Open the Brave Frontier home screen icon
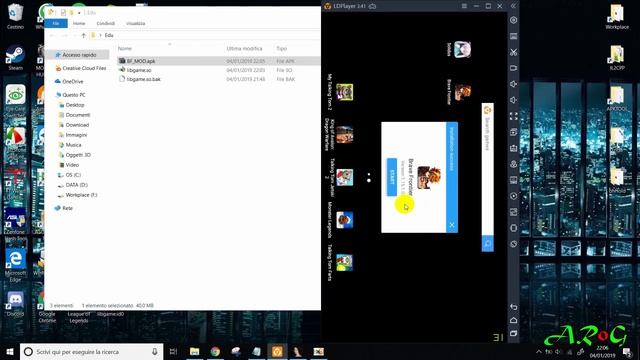Screen dimensions: 640x360 coord(462,92)
